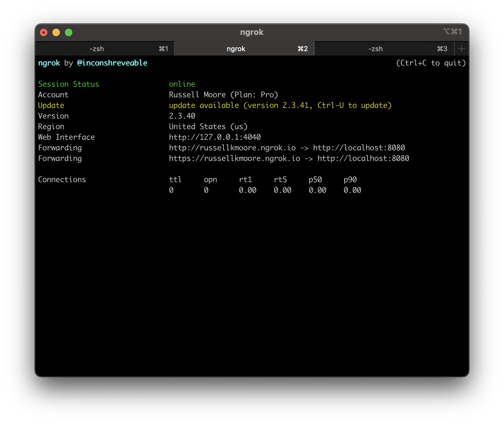Click the 0 value under ttl
The image size is (504, 423).
pos(171,190)
